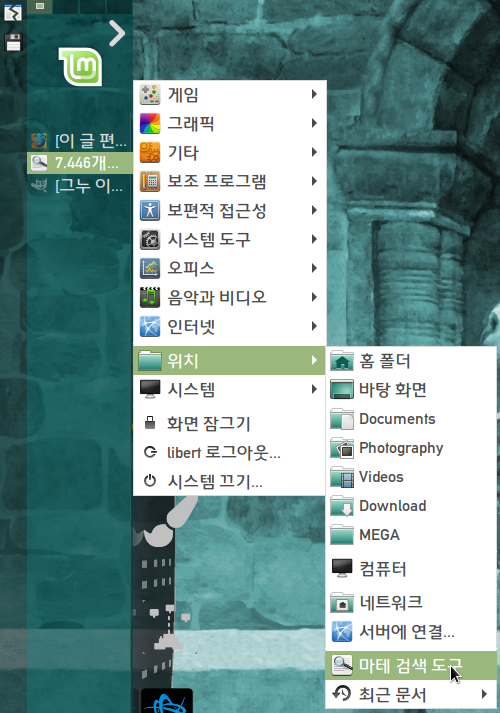Select the Photography folder entry
The width and height of the screenshot is (500, 713).
[411, 448]
